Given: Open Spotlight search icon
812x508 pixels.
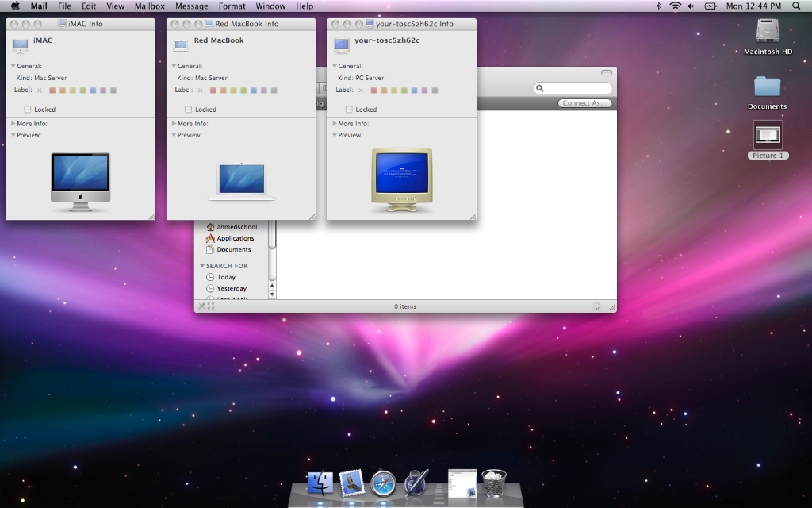Looking at the screenshot, I should coord(796,6).
